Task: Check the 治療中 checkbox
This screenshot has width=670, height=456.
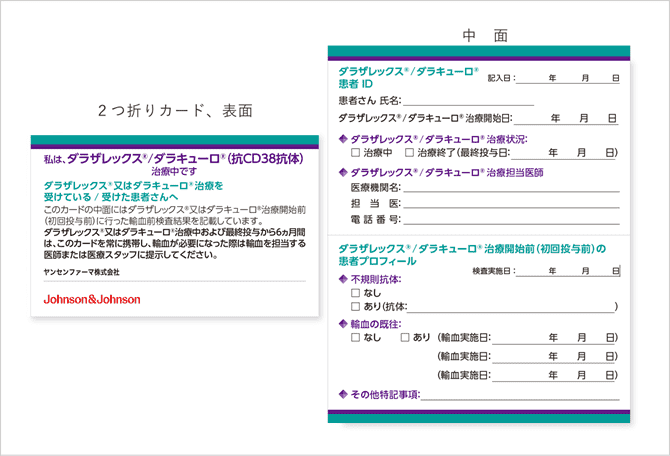Action: [355, 153]
